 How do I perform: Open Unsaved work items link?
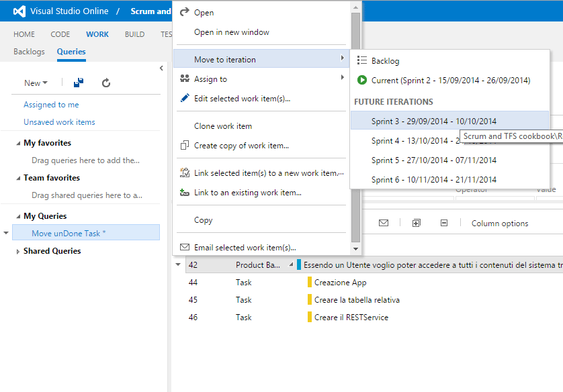tap(59, 122)
